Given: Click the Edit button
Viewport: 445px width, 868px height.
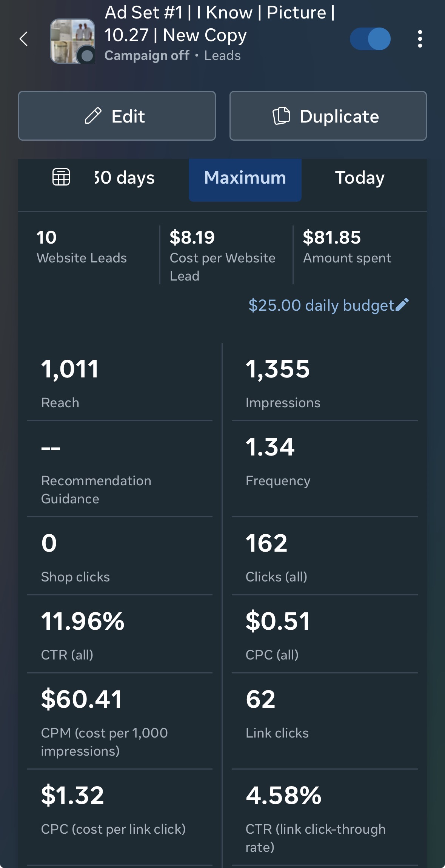Looking at the screenshot, I should click(117, 116).
